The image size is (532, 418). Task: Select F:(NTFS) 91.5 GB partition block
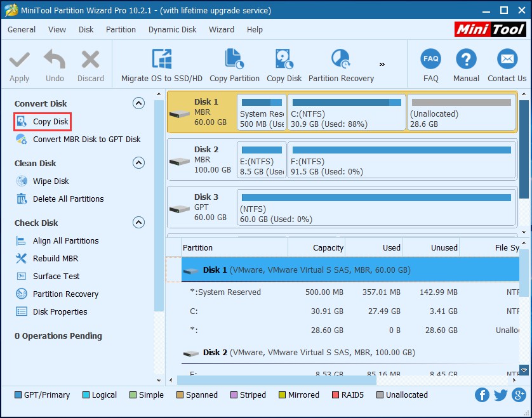click(x=402, y=160)
